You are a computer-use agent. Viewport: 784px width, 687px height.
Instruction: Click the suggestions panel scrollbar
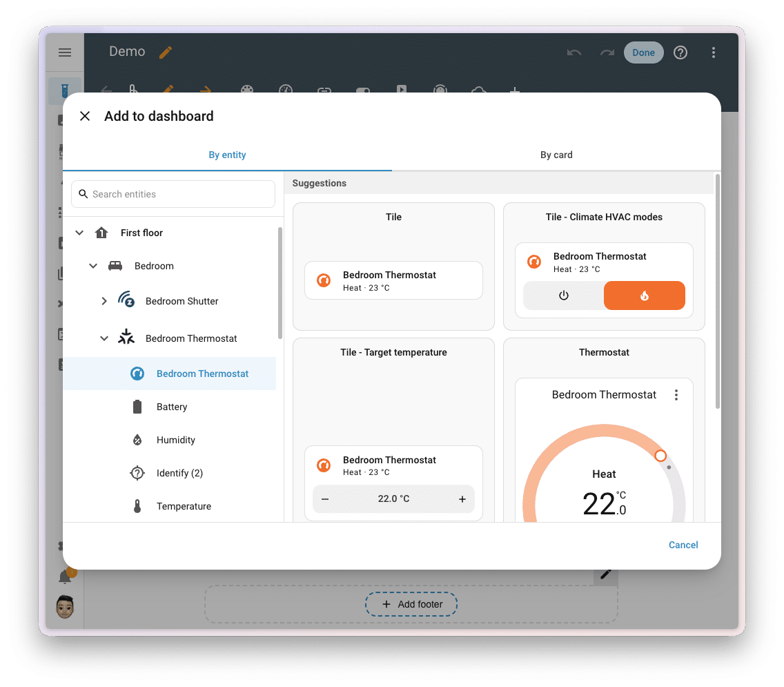tap(718, 291)
